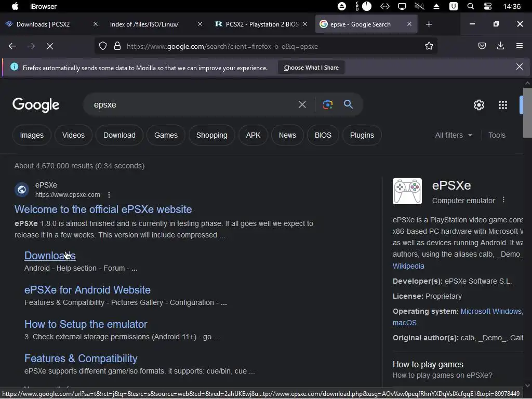Screen dimensions: 532x399
Task: Open Spotlight search in the menu bar
Action: click(471, 6)
